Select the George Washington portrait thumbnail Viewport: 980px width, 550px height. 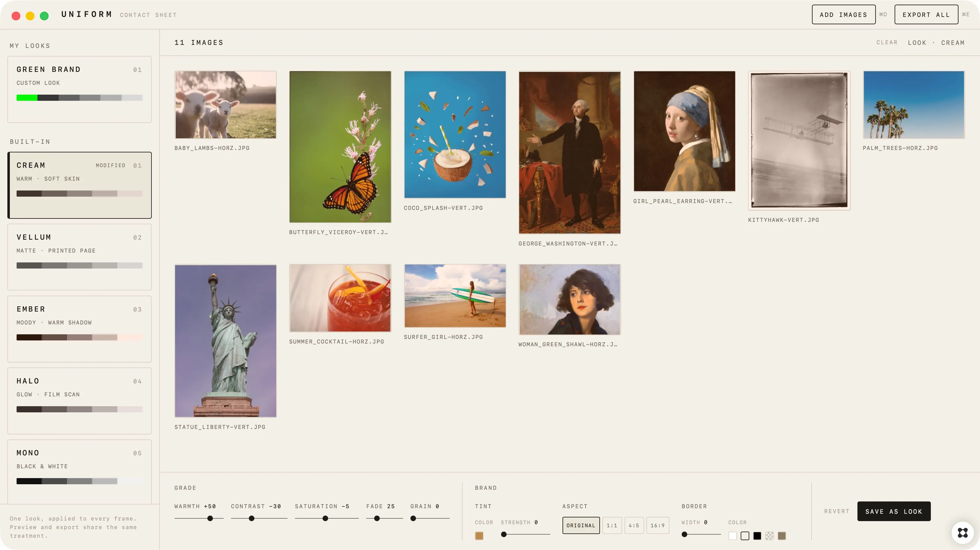570,152
